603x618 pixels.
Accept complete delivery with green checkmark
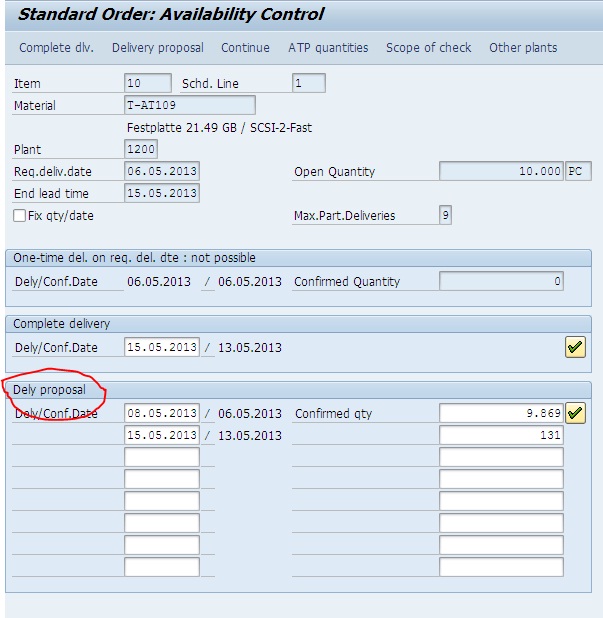(x=575, y=347)
